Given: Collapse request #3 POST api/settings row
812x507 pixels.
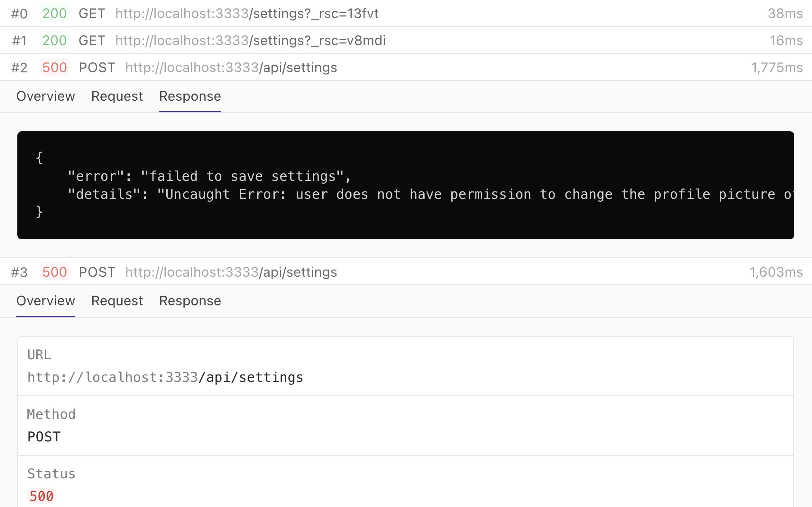Looking at the screenshot, I should (x=406, y=272).
